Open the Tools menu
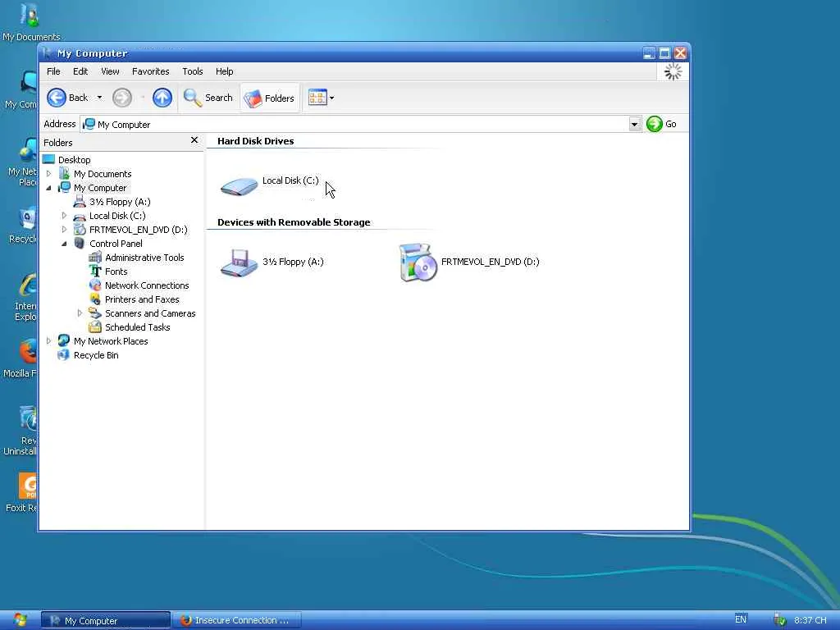 pyautogui.click(x=192, y=71)
